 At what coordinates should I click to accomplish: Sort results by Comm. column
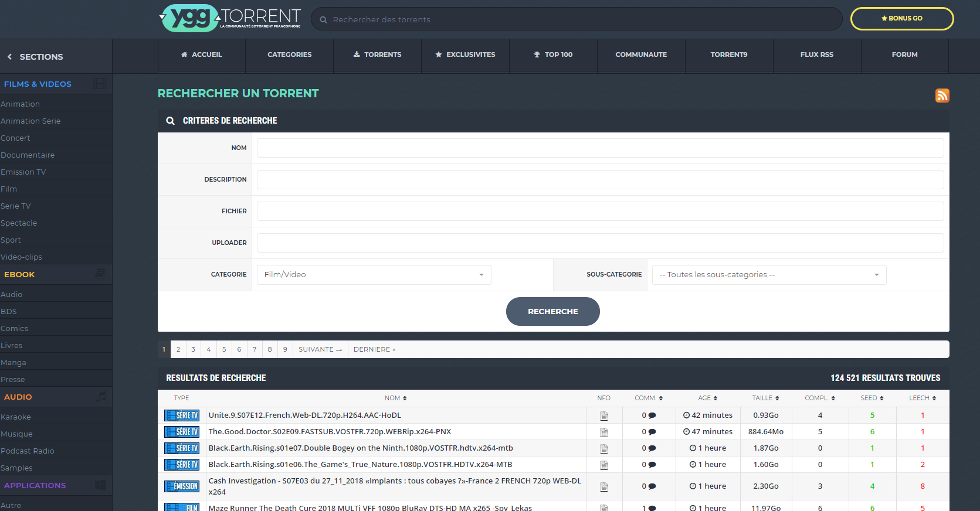point(649,398)
